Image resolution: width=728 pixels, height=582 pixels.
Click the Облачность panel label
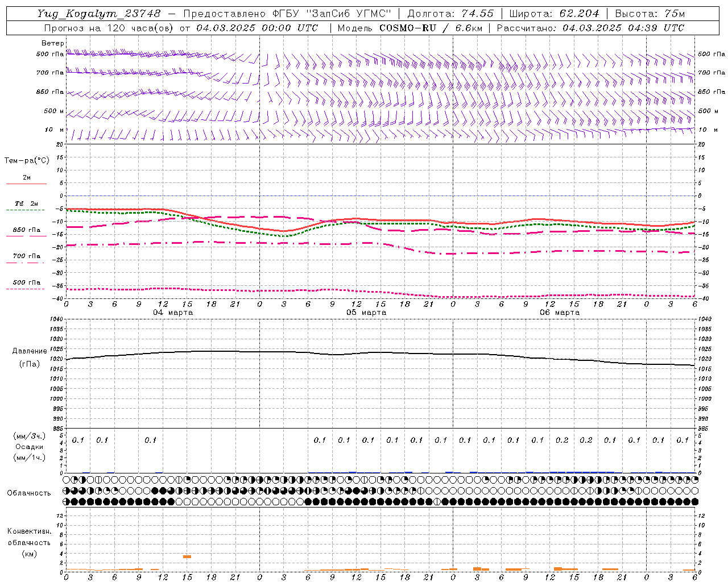[x=29, y=493]
